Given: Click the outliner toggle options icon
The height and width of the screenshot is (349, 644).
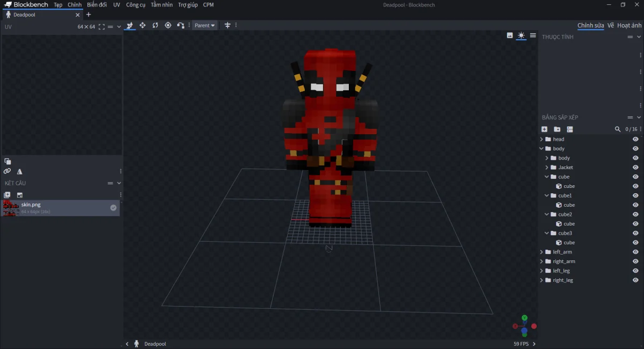Looking at the screenshot, I should (x=570, y=129).
